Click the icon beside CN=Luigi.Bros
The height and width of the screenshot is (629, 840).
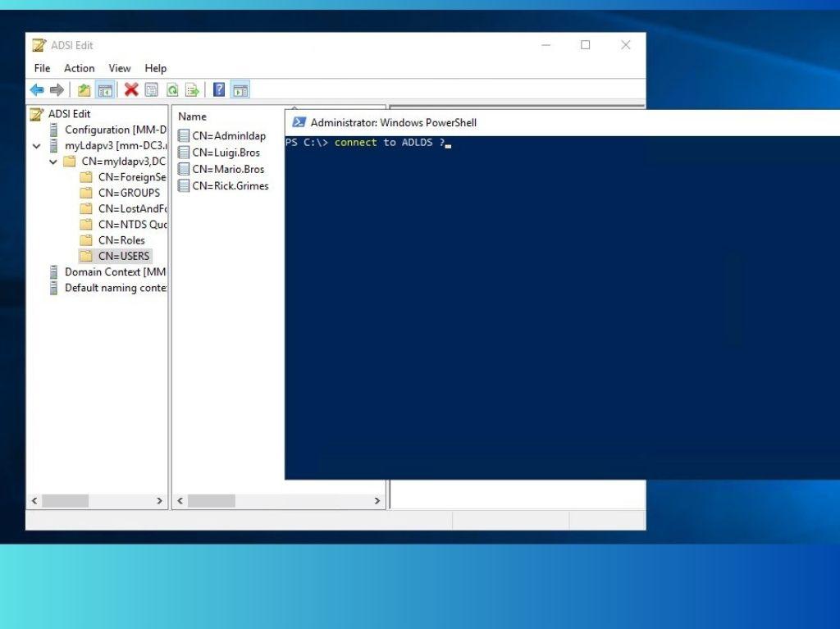coord(184,153)
